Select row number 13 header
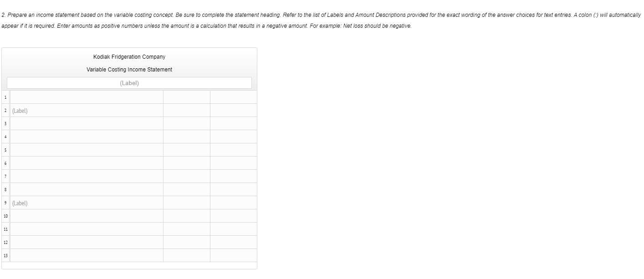 coord(5,255)
